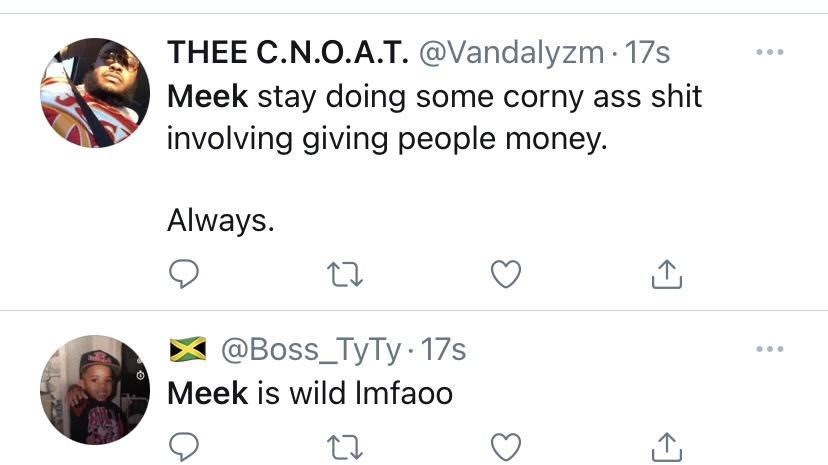This screenshot has width=828, height=465.
Task: Open more options for Vandalyzm tweet
Action: (769, 52)
